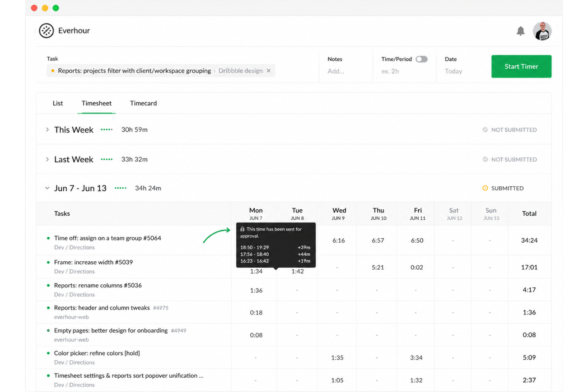Viewport: 588px width, 392px height.
Task: Click the Thu Jun 10 column header
Action: (378, 214)
